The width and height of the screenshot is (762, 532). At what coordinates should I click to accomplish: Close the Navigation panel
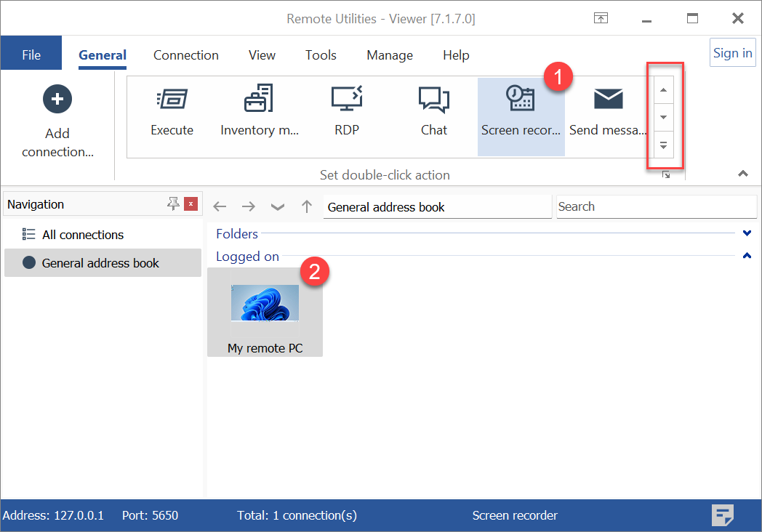191,204
